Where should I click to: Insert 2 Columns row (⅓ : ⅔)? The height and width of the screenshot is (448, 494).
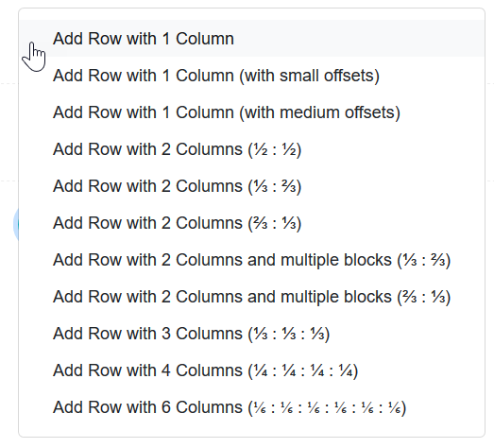pos(251,186)
